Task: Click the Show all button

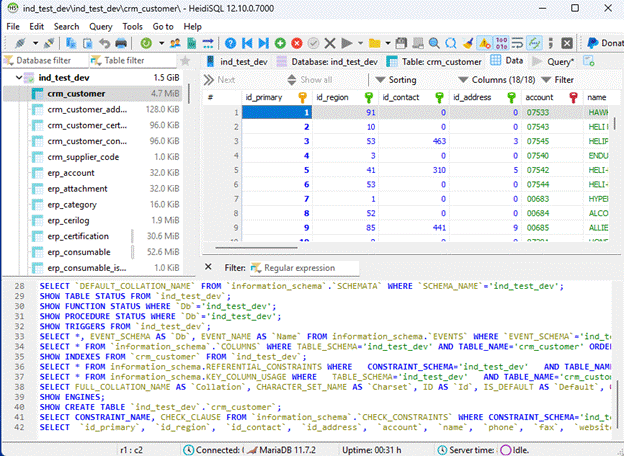Action: [310, 80]
